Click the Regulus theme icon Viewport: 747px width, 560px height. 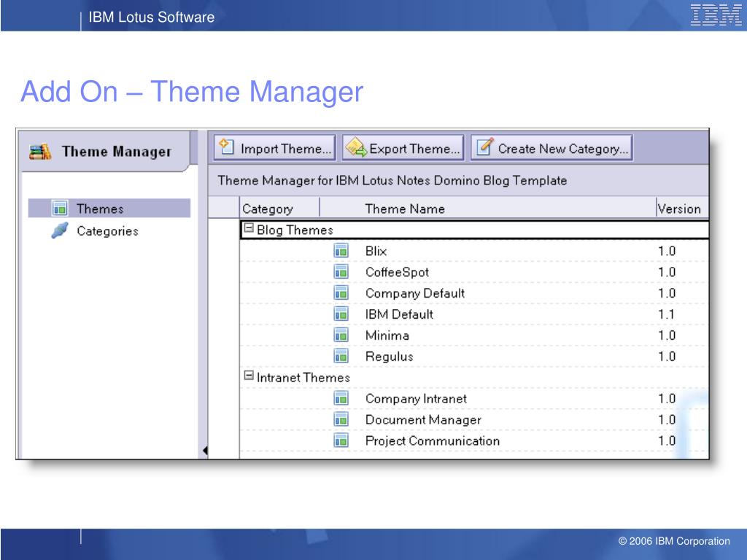[341, 356]
